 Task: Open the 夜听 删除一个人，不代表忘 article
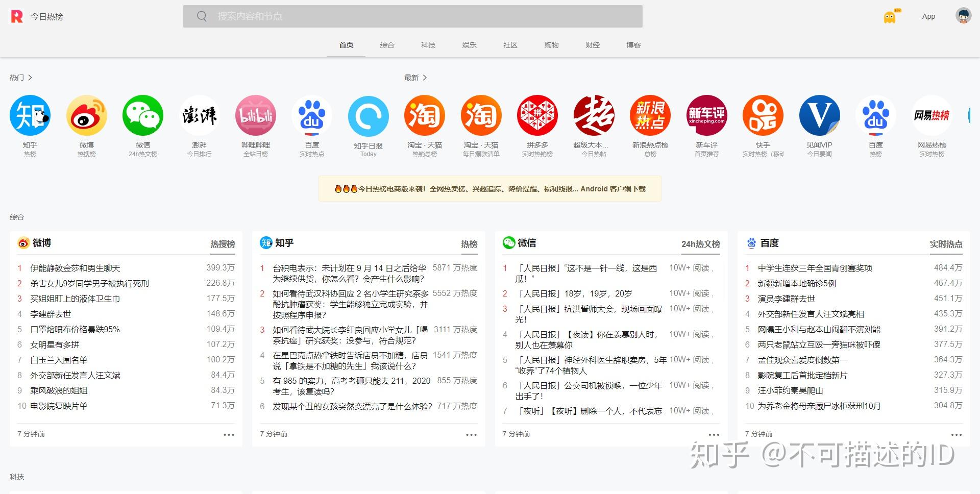pos(589,411)
